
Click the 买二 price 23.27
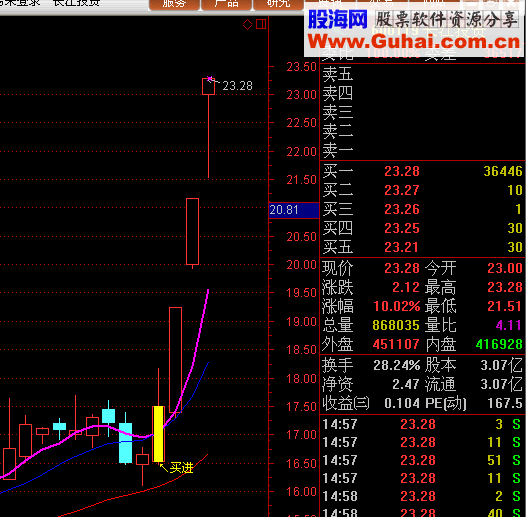[x=402, y=190]
